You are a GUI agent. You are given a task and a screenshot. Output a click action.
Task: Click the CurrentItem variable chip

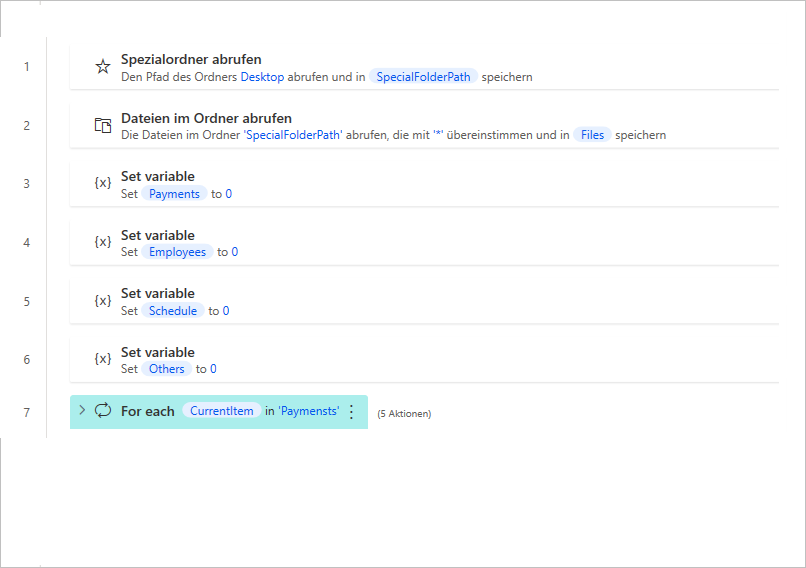pyautogui.click(x=222, y=411)
